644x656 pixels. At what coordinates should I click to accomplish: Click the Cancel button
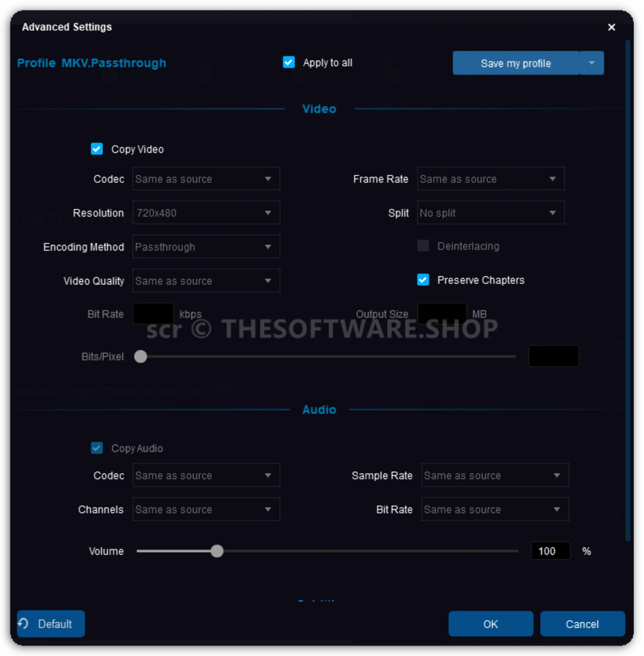[x=582, y=624]
